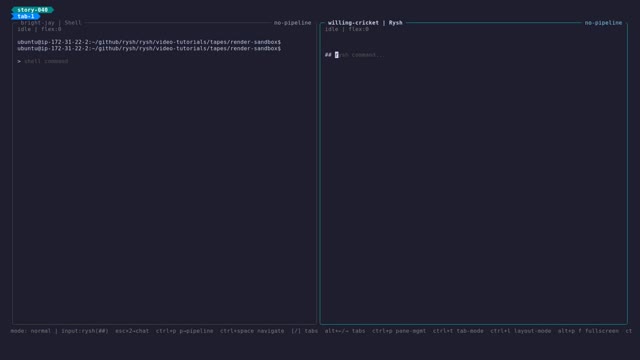The width and height of the screenshot is (640, 360).
Task: Click idle | flex:0 status in willing-cricket pane
Action: click(347, 29)
